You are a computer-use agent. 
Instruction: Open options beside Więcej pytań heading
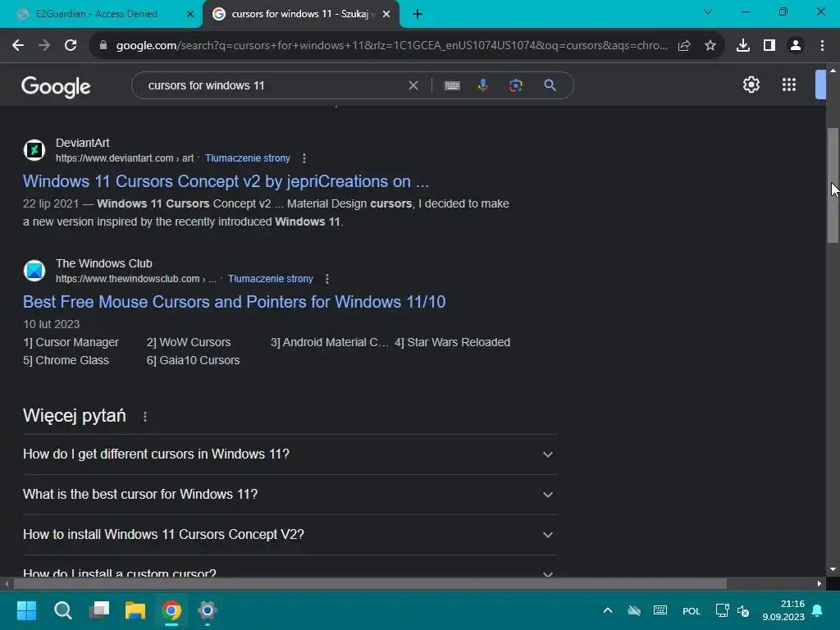[x=145, y=417]
